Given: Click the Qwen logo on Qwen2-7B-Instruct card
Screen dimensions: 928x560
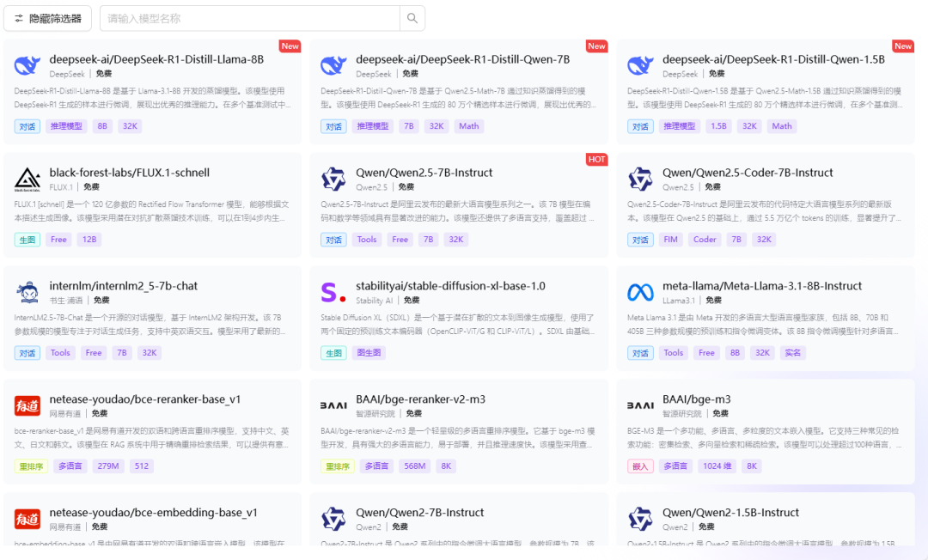Looking at the screenshot, I should (333, 519).
